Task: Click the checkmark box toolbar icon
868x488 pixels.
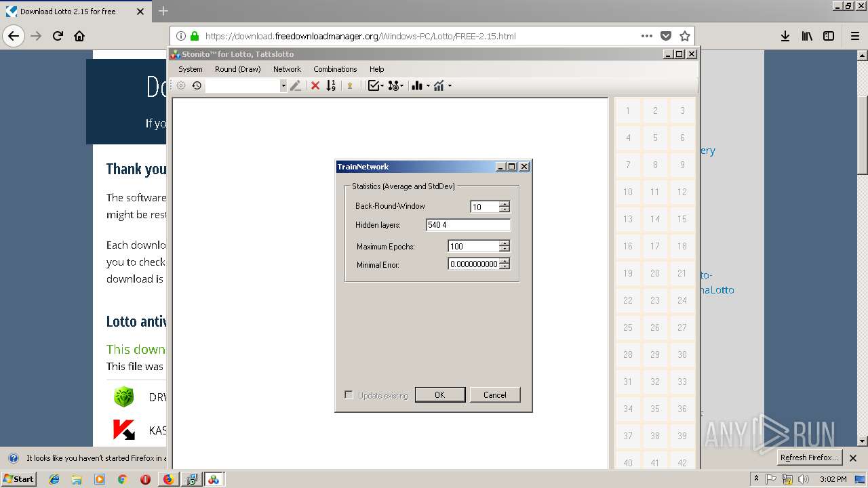Action: click(x=373, y=85)
